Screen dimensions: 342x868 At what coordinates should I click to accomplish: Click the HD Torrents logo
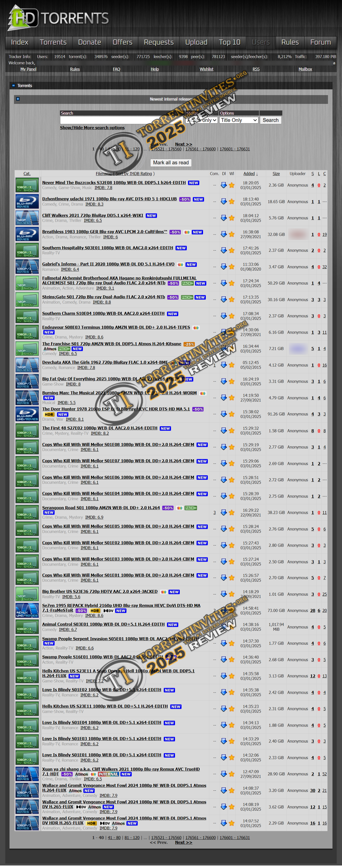click(58, 18)
